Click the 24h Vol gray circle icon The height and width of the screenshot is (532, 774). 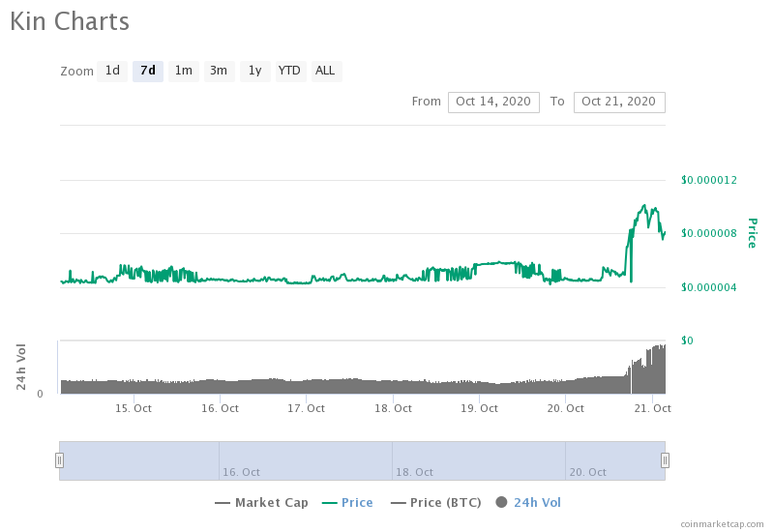click(x=501, y=502)
